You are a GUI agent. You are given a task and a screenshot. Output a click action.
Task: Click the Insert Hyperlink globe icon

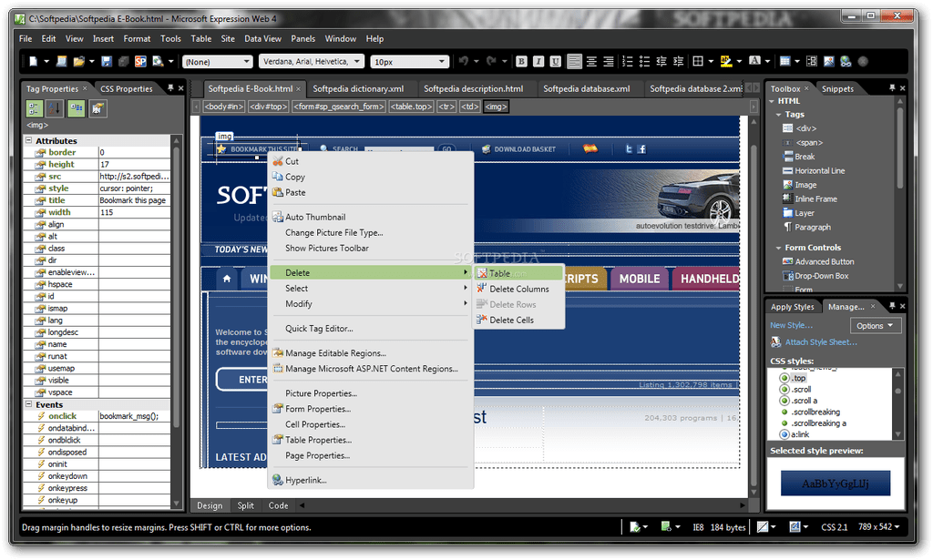click(846, 61)
